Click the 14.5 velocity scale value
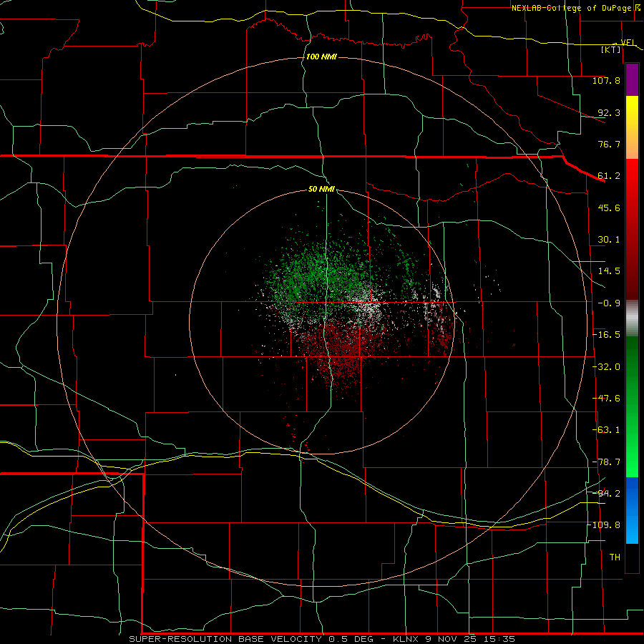 point(609,271)
